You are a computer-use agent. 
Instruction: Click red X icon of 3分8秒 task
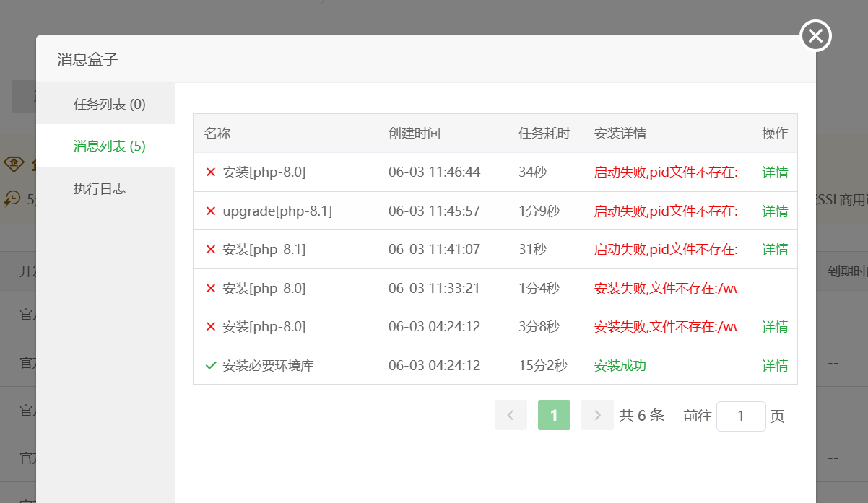pyautogui.click(x=211, y=327)
